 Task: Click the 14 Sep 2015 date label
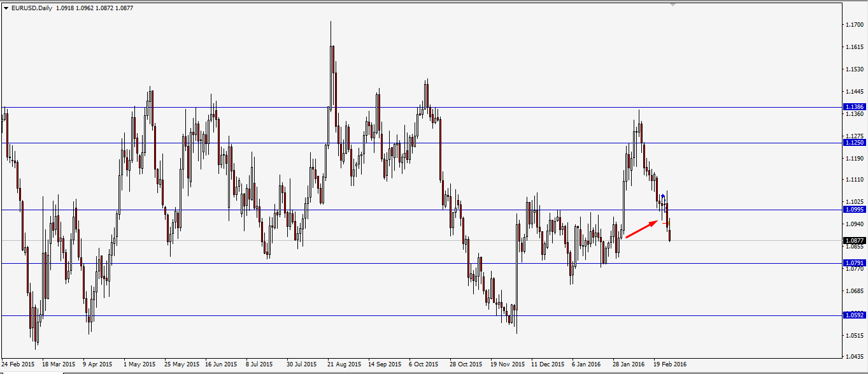[x=385, y=364]
